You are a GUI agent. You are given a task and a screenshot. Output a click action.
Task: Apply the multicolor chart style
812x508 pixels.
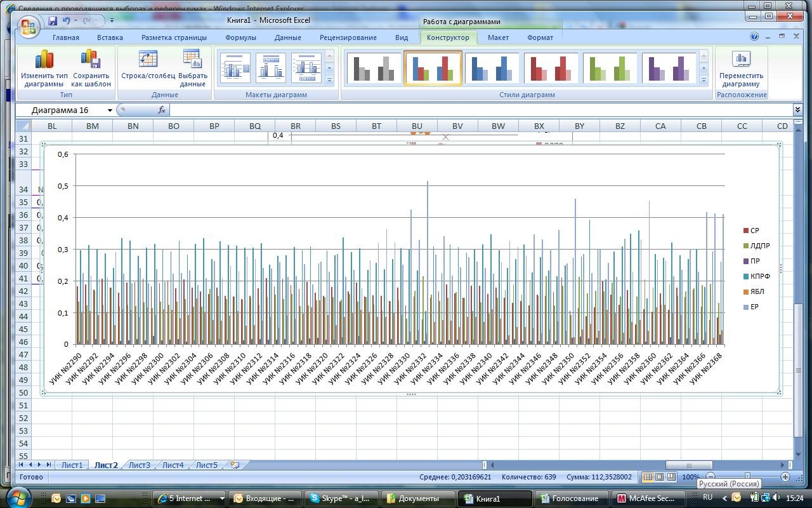pyautogui.click(x=433, y=68)
